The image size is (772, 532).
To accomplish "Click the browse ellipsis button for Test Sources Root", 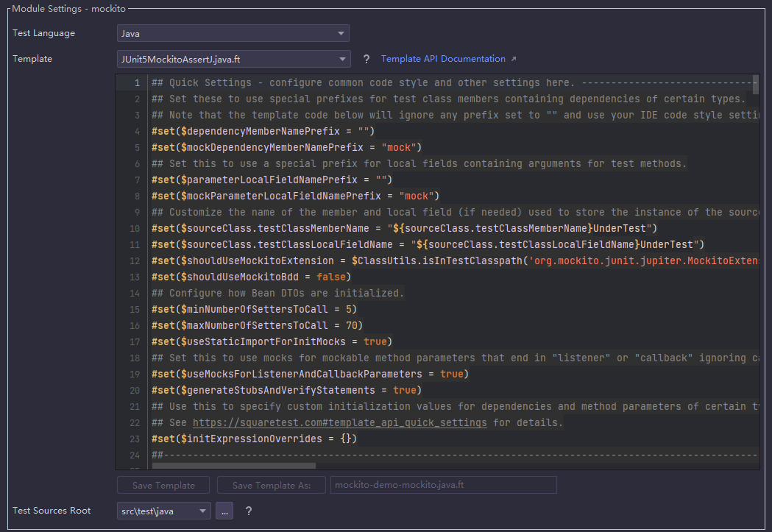I will click(x=224, y=511).
